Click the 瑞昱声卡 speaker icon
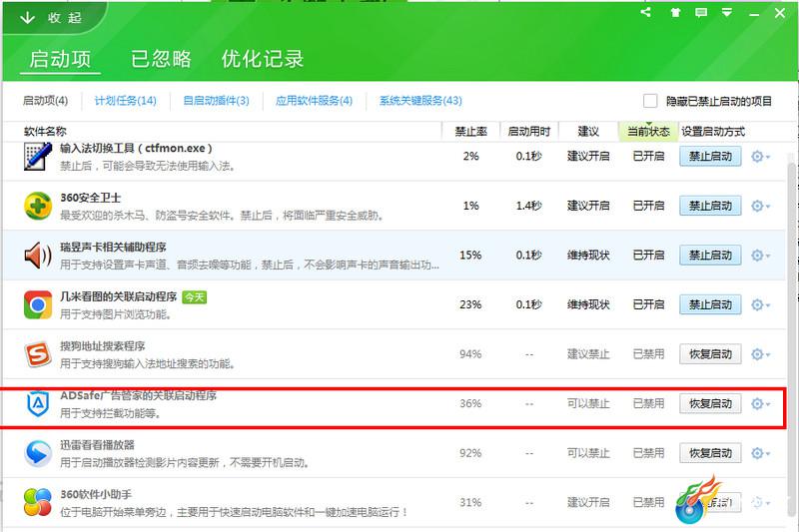799x532 pixels. click(x=38, y=256)
